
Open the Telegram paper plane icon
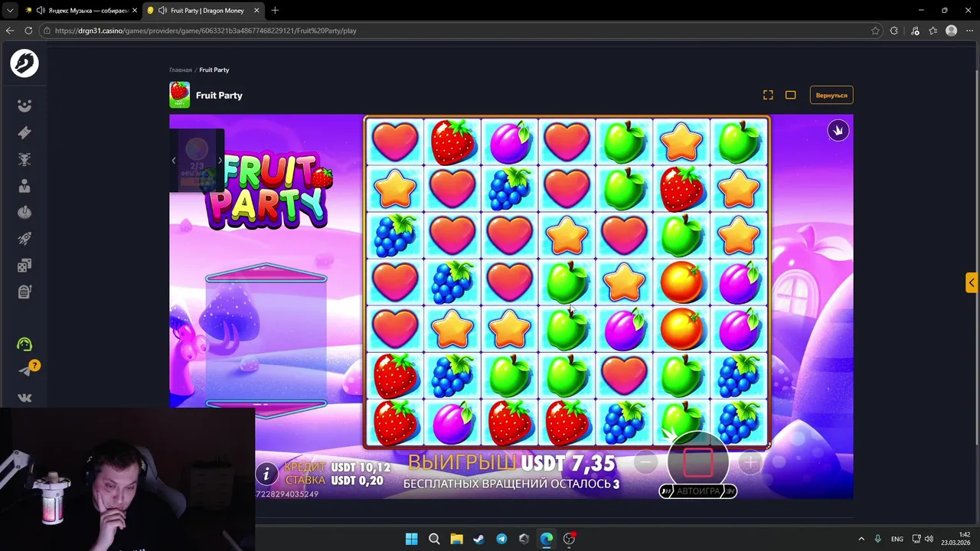click(x=24, y=371)
